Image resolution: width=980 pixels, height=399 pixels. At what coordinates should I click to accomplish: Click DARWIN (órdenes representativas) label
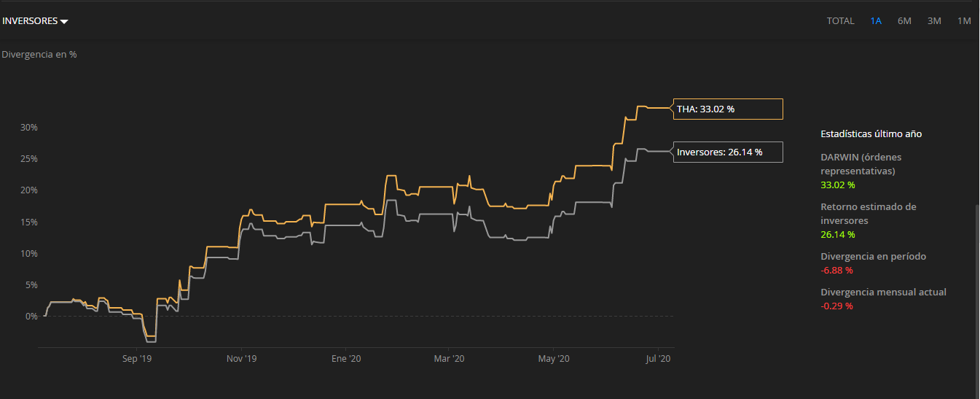(861, 164)
